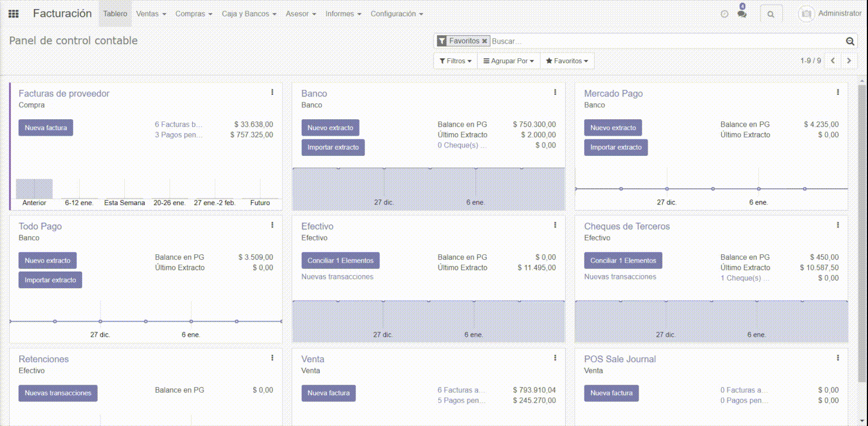Open the top Efectivo card options menu
This screenshot has width=868, height=426.
tap(555, 225)
